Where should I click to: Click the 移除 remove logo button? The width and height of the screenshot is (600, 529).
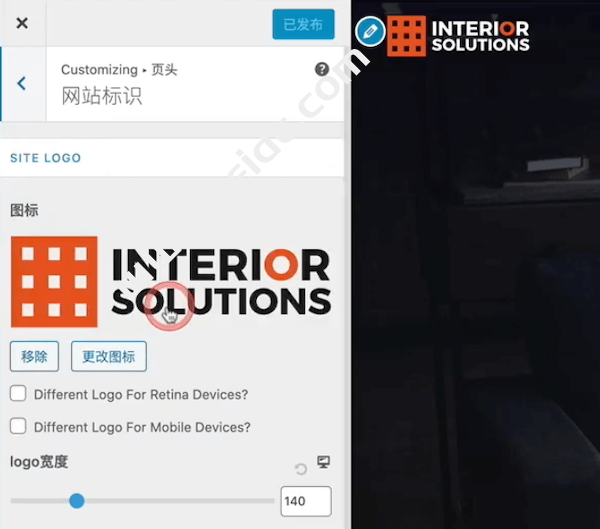[34, 356]
